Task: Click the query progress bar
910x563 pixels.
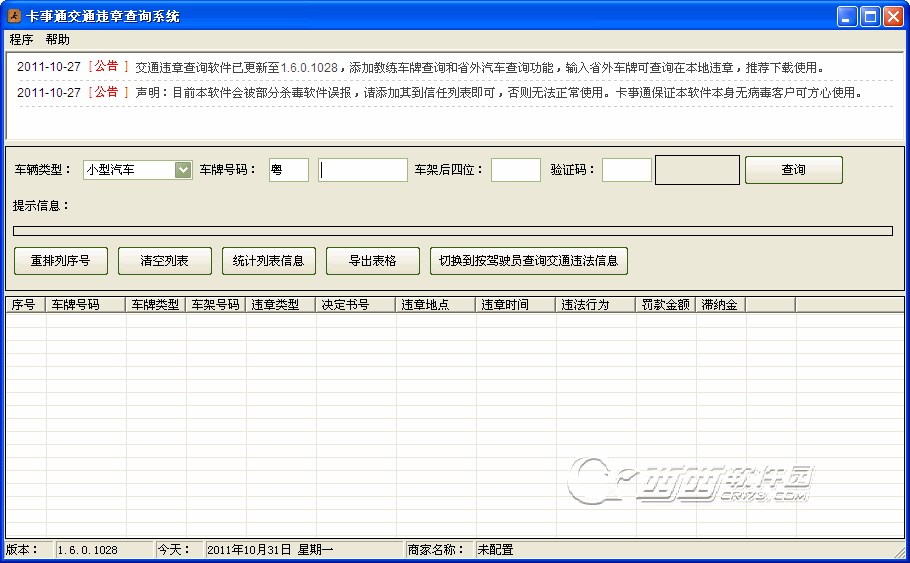Action: [453, 231]
